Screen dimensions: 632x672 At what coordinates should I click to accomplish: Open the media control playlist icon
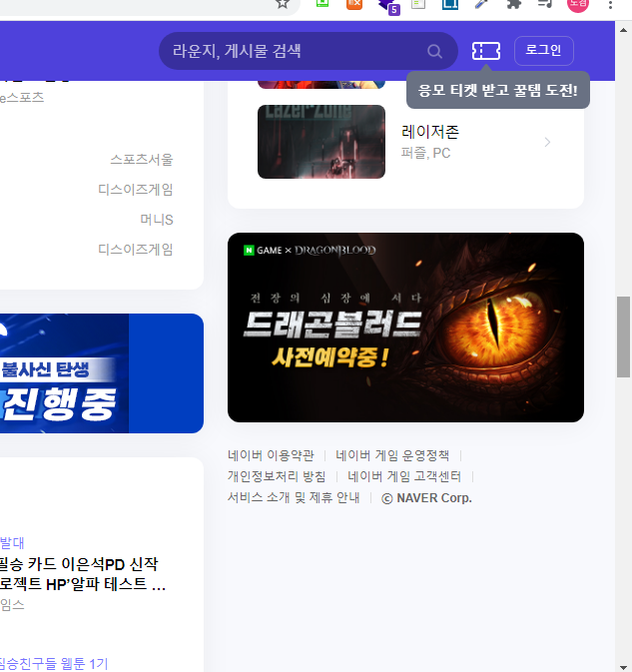click(x=545, y=3)
